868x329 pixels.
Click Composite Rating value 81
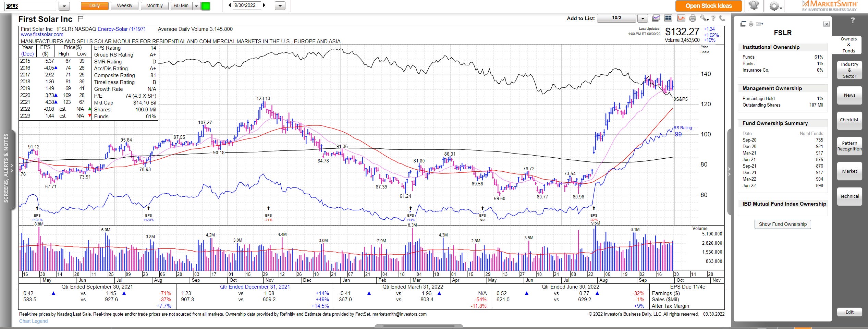[x=153, y=75]
